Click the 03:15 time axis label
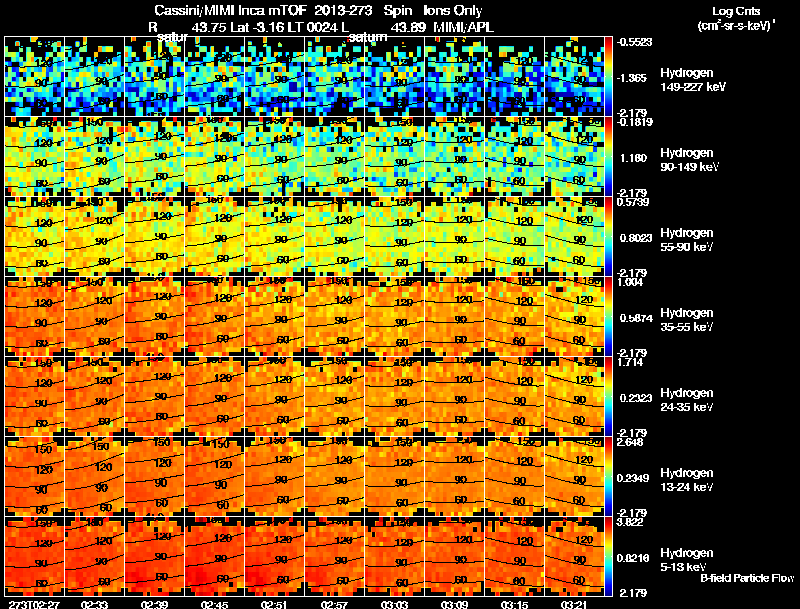 (x=514, y=604)
